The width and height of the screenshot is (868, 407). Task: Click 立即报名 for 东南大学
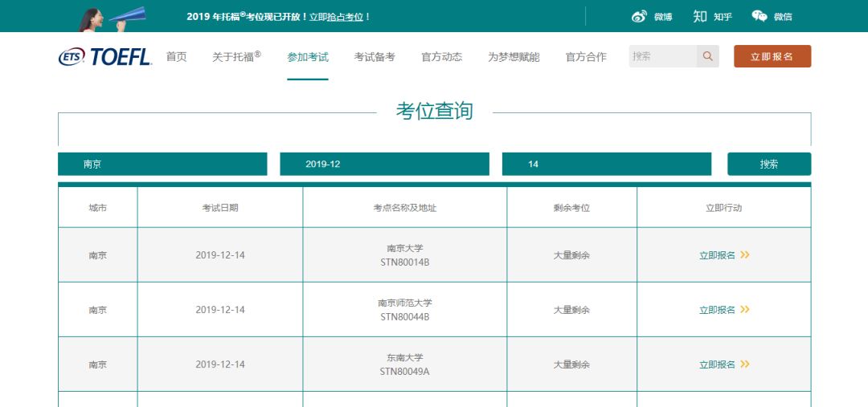[x=717, y=364]
